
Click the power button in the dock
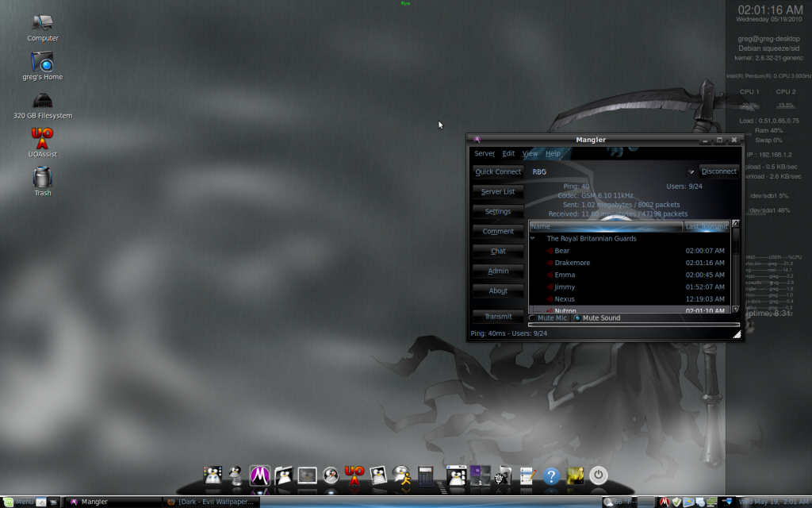pyautogui.click(x=599, y=475)
